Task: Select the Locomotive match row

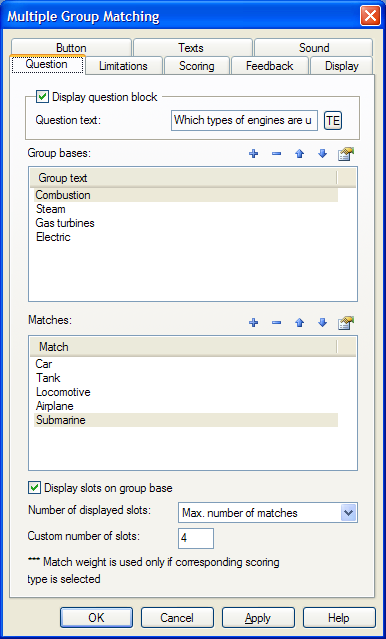Action: click(x=186, y=392)
